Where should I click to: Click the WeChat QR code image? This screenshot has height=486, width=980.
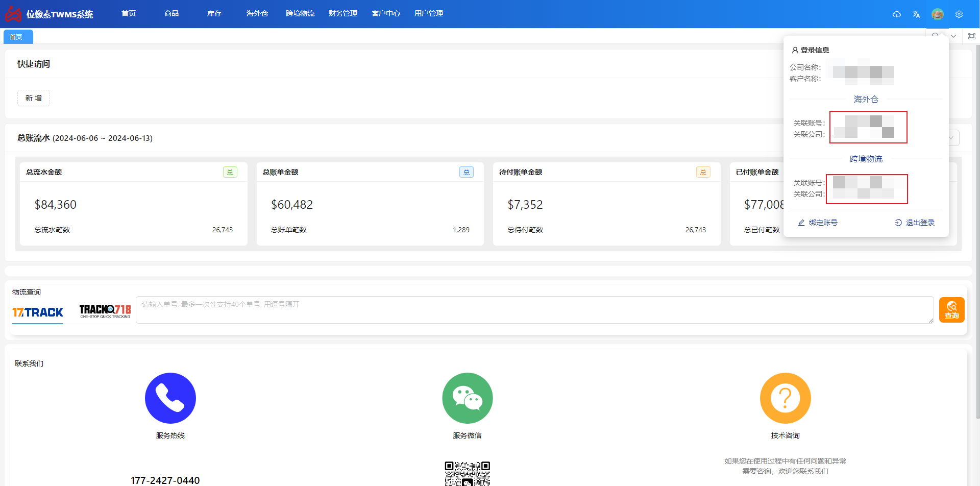(468, 473)
